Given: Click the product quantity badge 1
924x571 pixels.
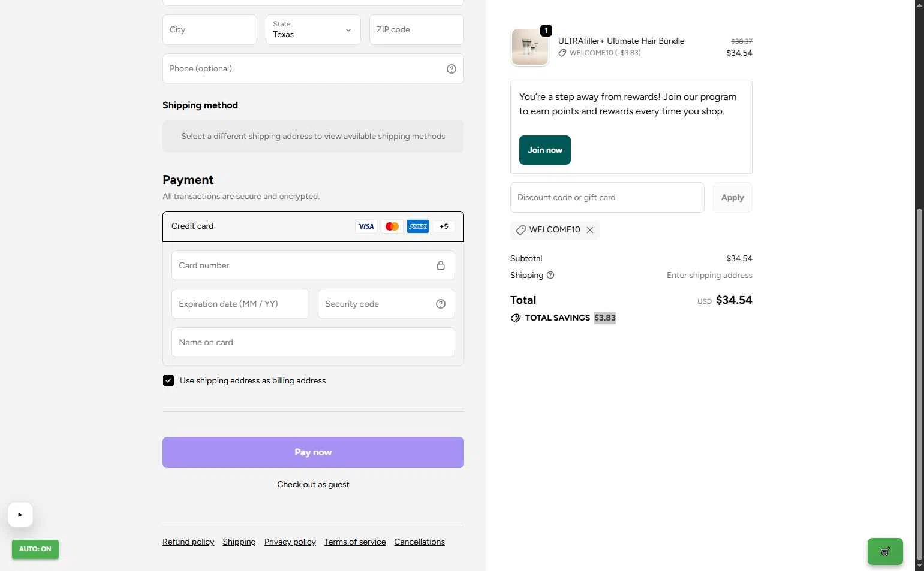Looking at the screenshot, I should 546,31.
